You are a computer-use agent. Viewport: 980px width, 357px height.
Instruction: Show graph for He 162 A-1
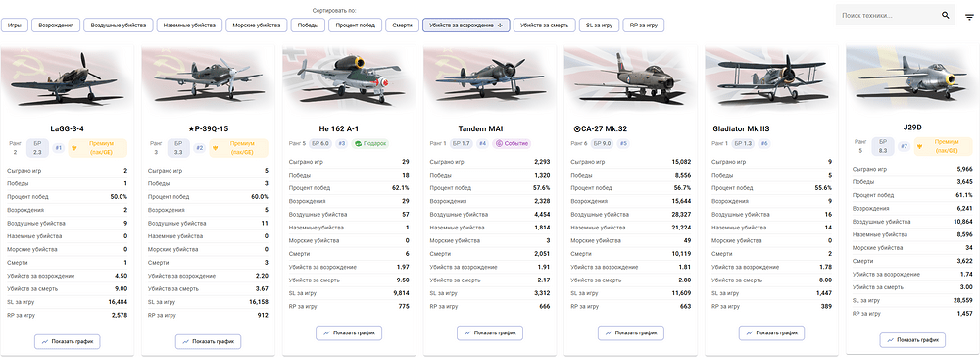click(349, 333)
